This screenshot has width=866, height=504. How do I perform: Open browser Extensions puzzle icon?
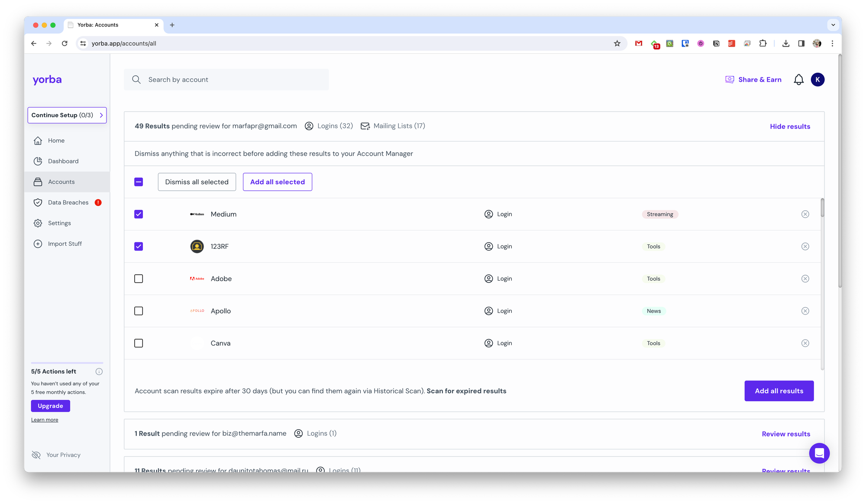(763, 43)
